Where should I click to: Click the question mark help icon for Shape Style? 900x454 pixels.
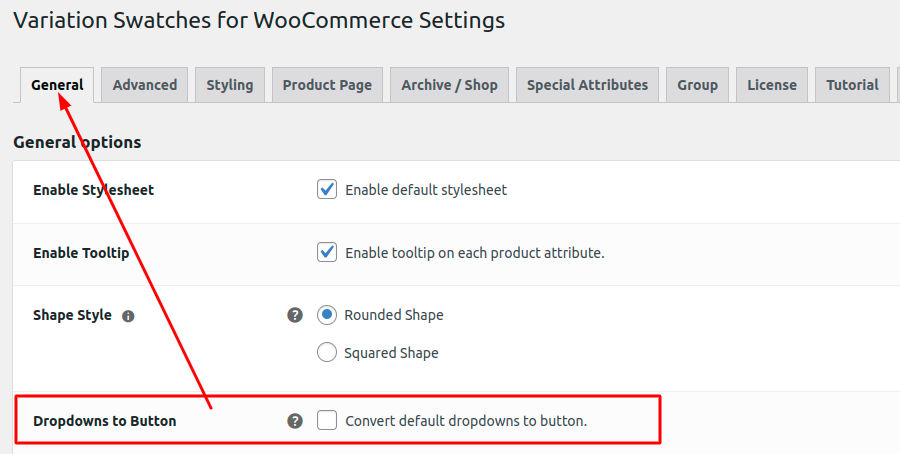click(295, 315)
